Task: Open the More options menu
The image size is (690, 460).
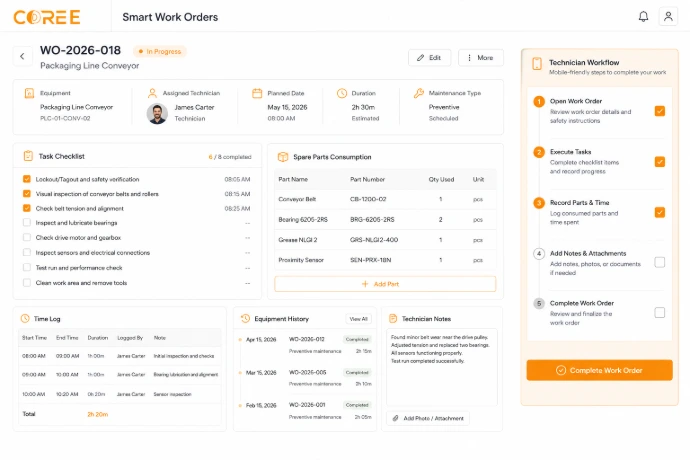Action: (481, 58)
